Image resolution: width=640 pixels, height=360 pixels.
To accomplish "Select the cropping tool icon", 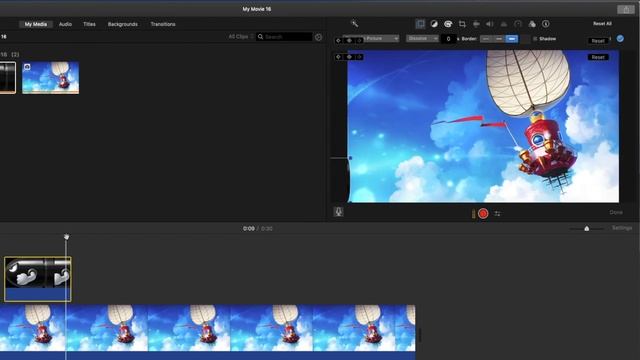I will (462, 24).
